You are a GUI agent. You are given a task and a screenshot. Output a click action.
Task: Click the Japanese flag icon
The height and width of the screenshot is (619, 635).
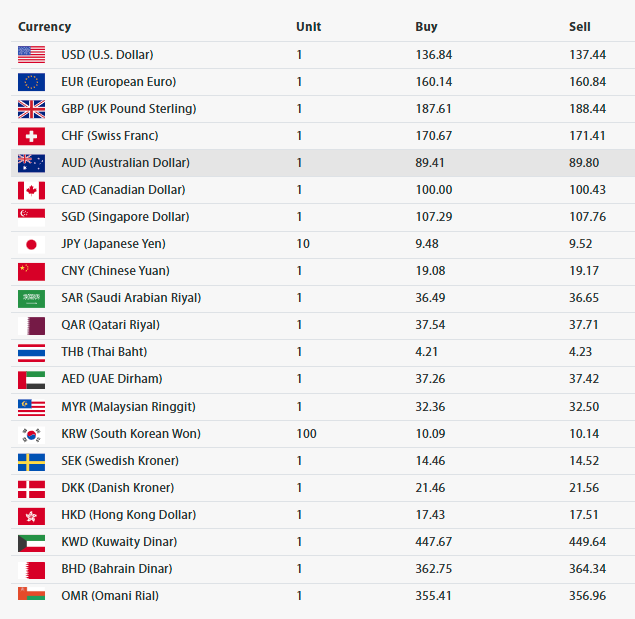[x=31, y=244]
